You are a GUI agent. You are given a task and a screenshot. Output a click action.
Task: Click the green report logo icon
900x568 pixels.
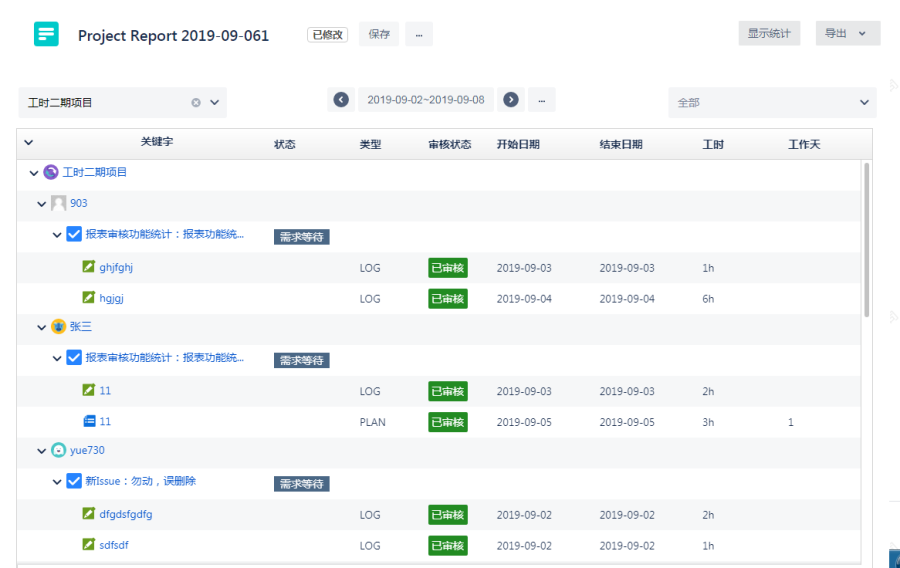[46, 34]
